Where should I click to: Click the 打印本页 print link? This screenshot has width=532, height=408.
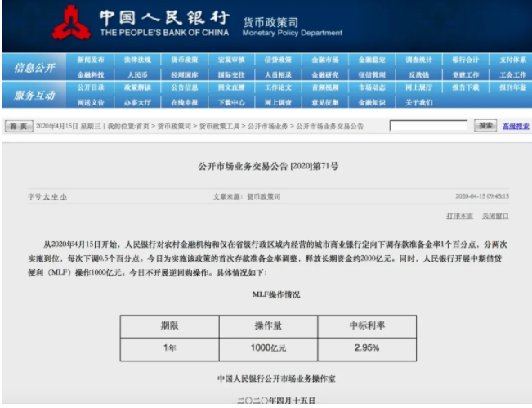460,216
